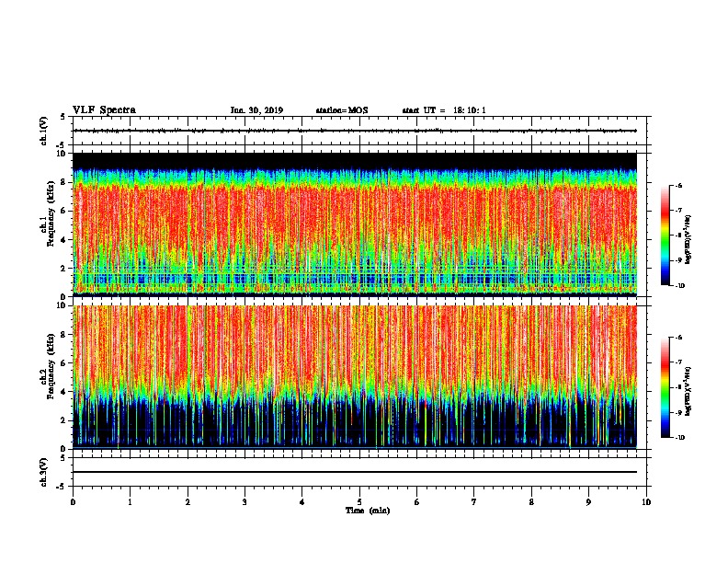
Task: Click the time axis tick label '3'
Action: click(245, 502)
